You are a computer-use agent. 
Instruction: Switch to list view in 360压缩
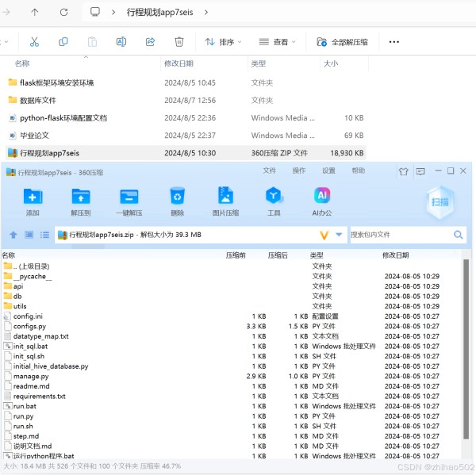coord(44,235)
